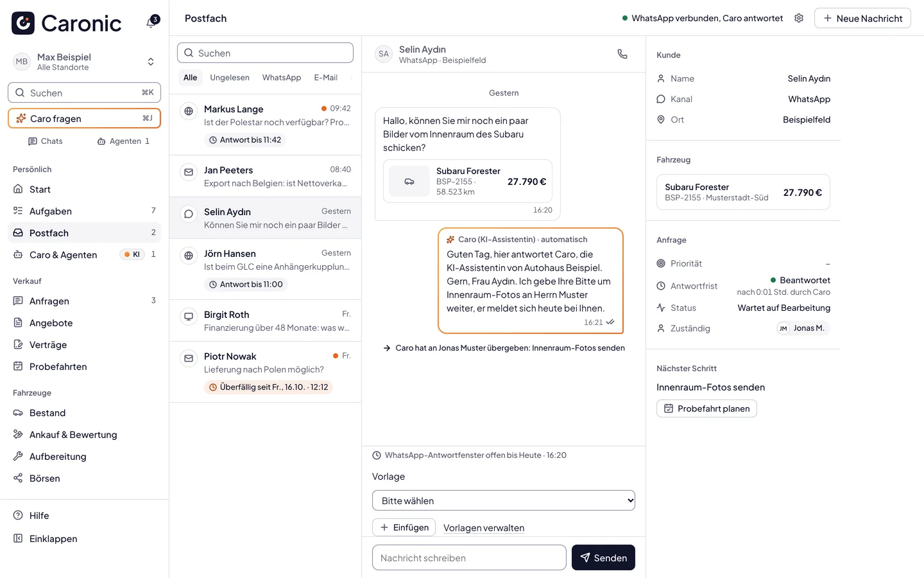Screen dimensions: 924x578
Task: Click the Neue Nachricht button
Action: (x=862, y=18)
